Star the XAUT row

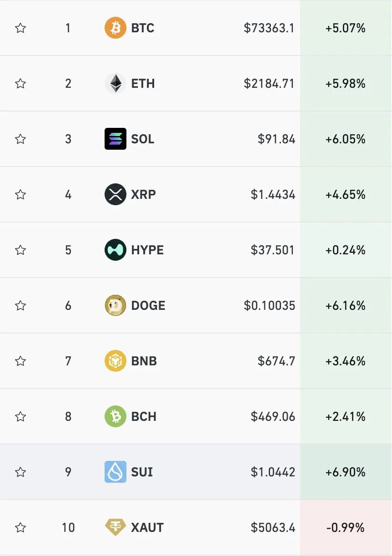pyautogui.click(x=20, y=527)
